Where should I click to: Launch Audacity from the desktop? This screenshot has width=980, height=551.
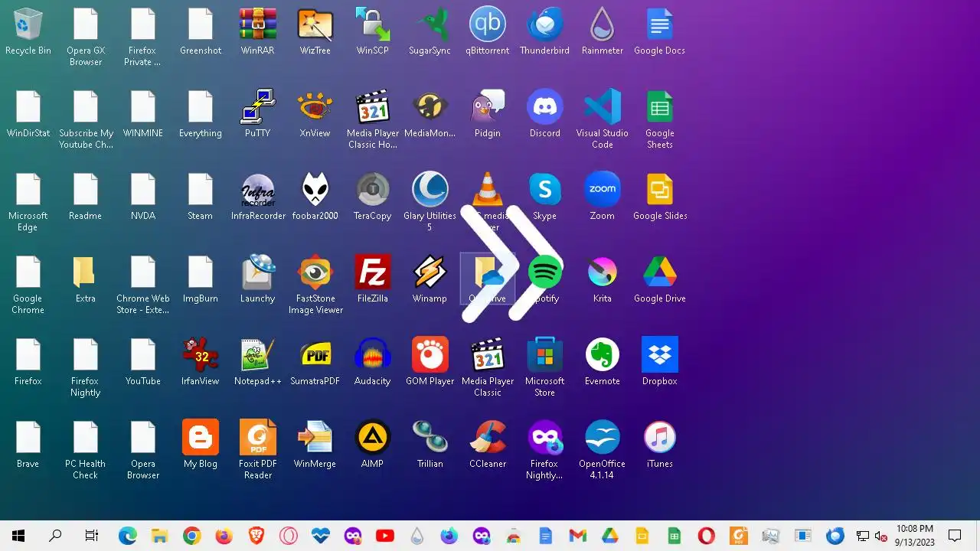(373, 362)
